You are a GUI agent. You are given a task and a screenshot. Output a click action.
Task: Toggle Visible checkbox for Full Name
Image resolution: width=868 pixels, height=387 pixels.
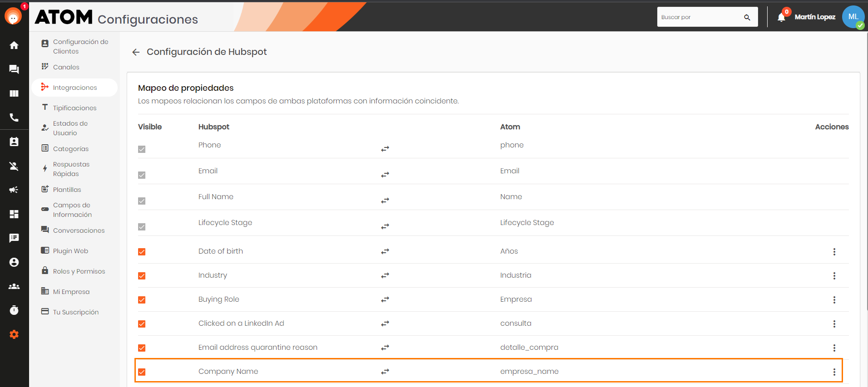[x=142, y=201]
